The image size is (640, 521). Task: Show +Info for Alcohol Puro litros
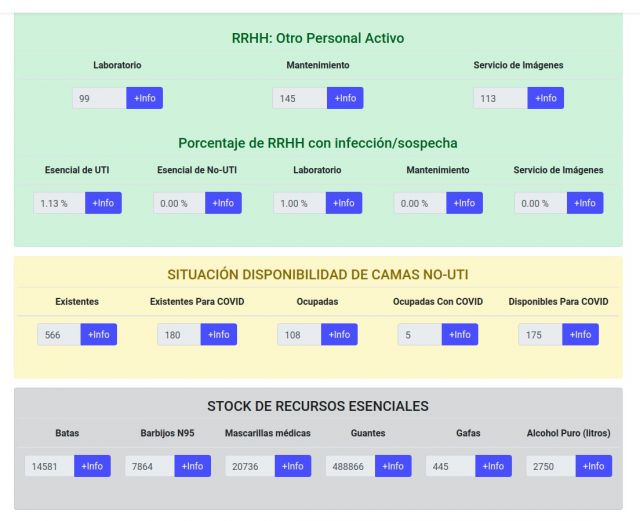(593, 466)
